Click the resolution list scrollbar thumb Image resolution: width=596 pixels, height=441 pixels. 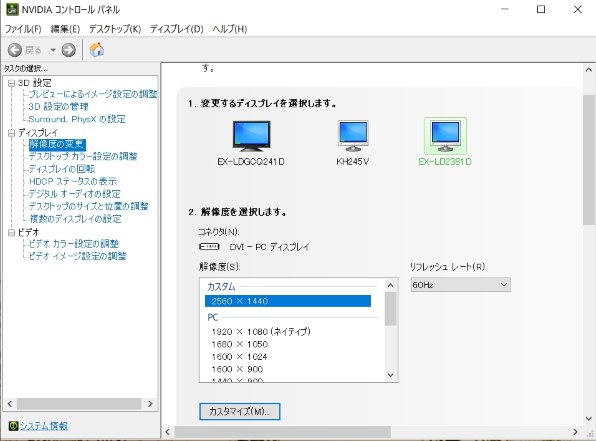point(390,309)
